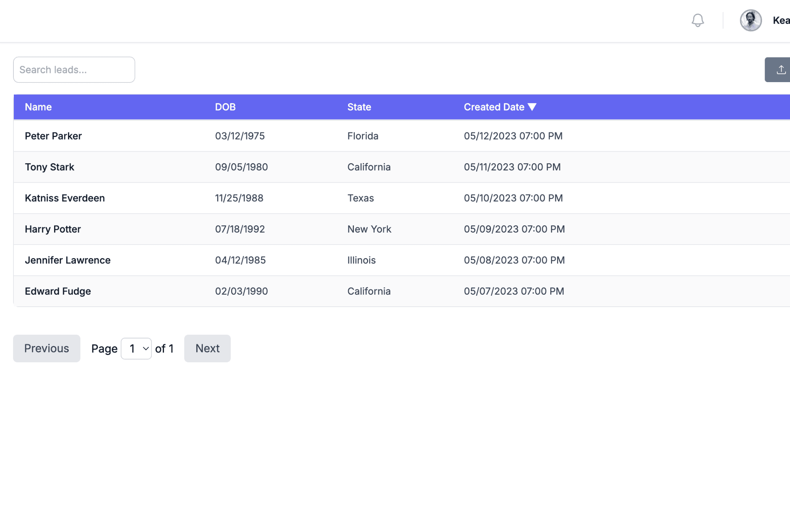Image resolution: width=790 pixels, height=532 pixels.
Task: Click created date 05/11/2023 07:00 PM
Action: 512,167
